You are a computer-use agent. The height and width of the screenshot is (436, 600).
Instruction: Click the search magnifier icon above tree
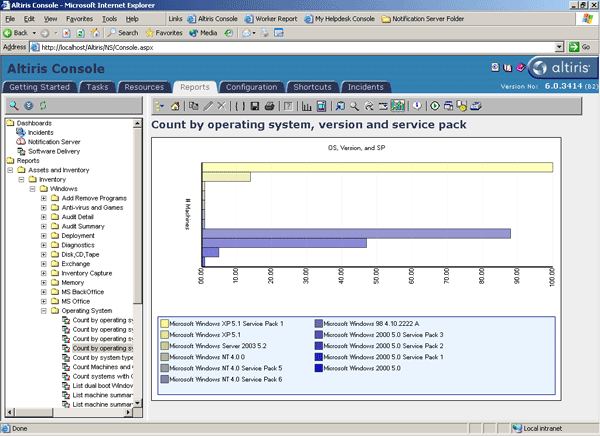tap(14, 106)
